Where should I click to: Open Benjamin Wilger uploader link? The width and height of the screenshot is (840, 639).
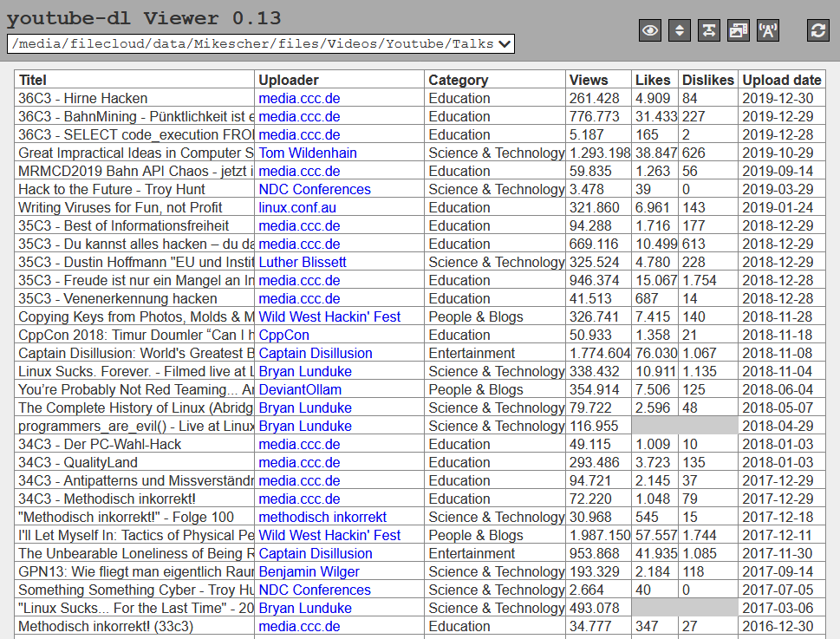pyautogui.click(x=309, y=571)
